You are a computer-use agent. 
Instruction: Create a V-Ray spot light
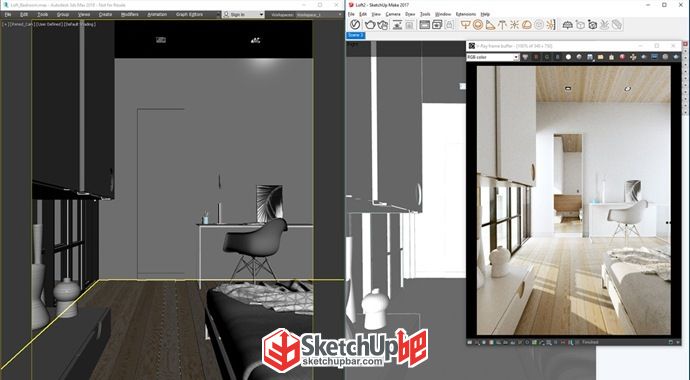click(x=490, y=25)
